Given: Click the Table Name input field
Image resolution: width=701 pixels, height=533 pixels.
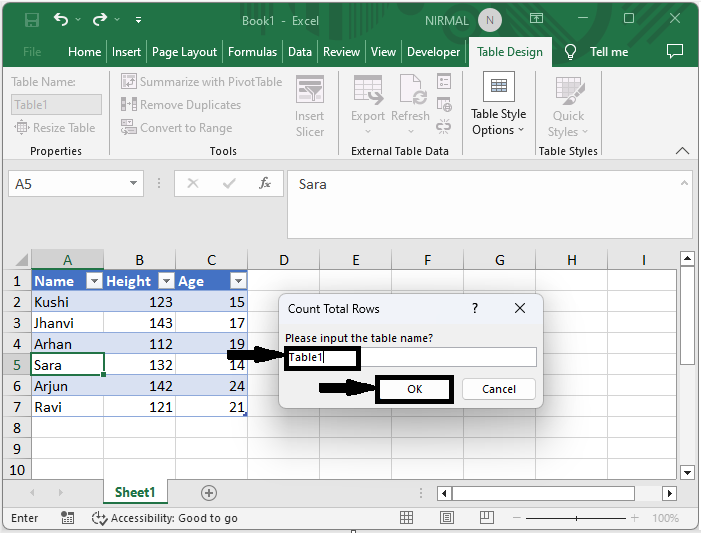Looking at the screenshot, I should tap(56, 105).
